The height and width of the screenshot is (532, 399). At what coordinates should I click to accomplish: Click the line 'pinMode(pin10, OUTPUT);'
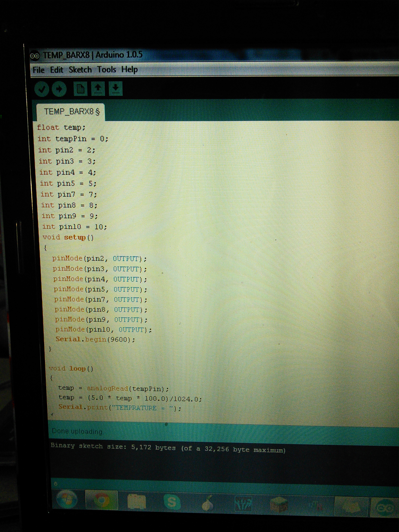(x=104, y=330)
